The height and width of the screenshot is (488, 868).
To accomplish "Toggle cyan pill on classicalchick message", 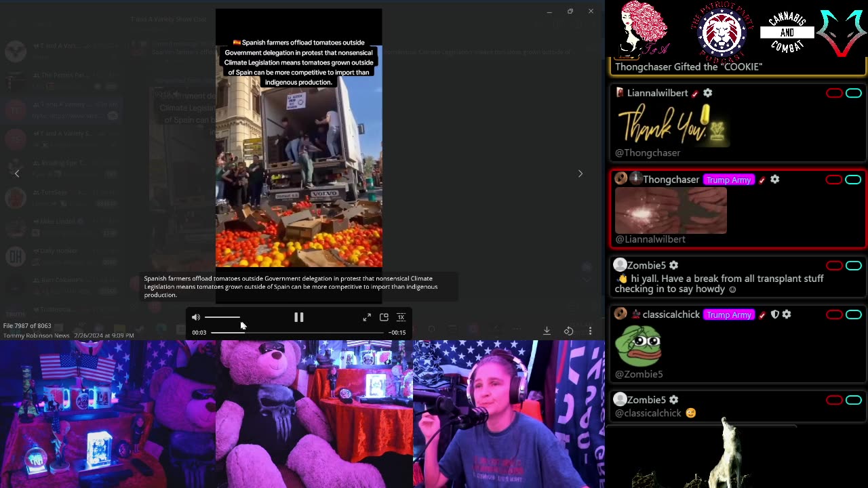I will (x=854, y=314).
